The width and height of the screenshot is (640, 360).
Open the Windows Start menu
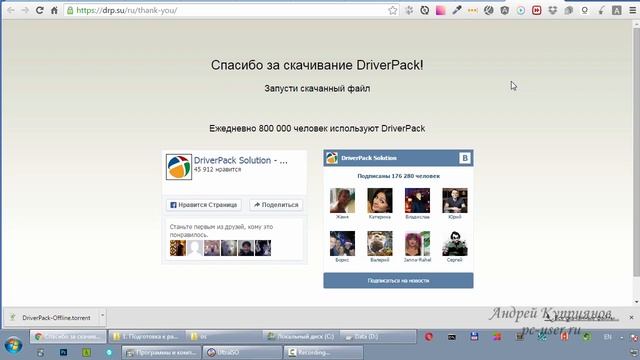coord(13,345)
